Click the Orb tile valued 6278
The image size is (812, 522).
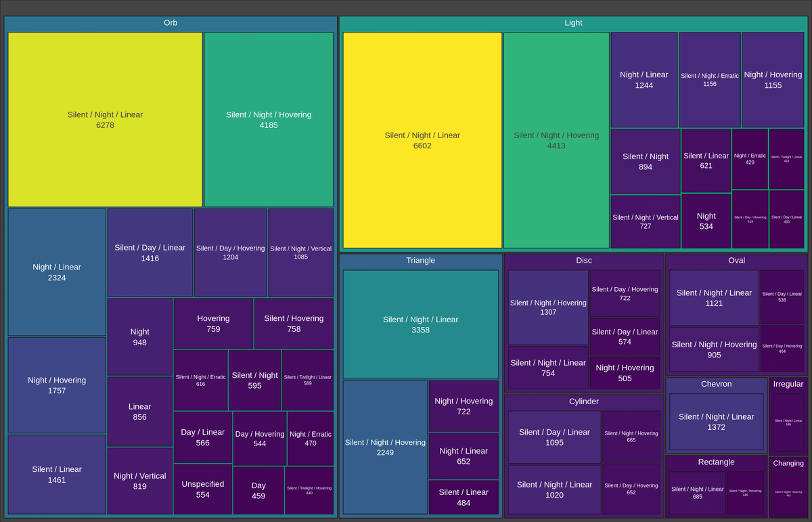click(x=105, y=119)
